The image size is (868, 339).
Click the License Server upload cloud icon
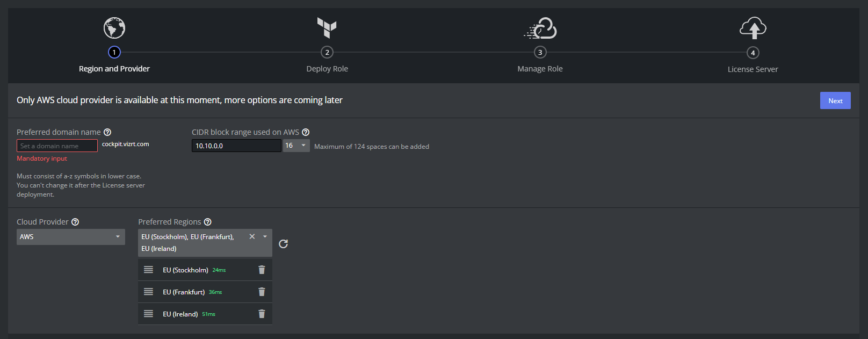753,28
